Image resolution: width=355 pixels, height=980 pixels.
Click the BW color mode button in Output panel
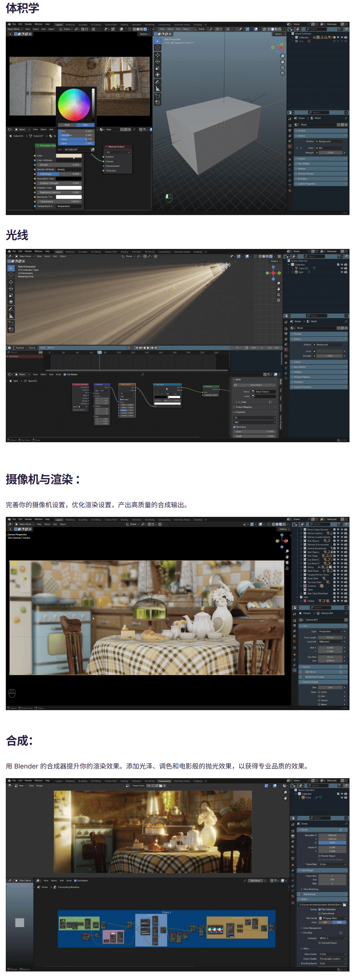(325, 922)
